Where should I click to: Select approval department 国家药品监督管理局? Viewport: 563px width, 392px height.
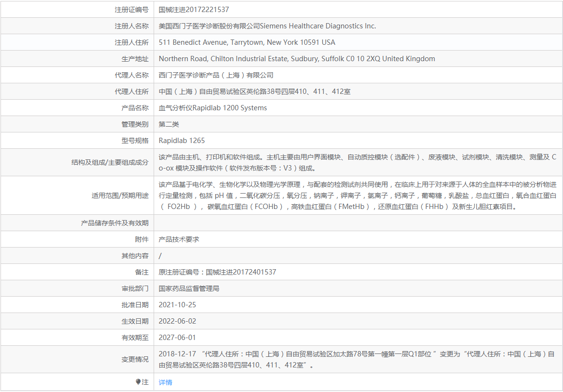189,288
